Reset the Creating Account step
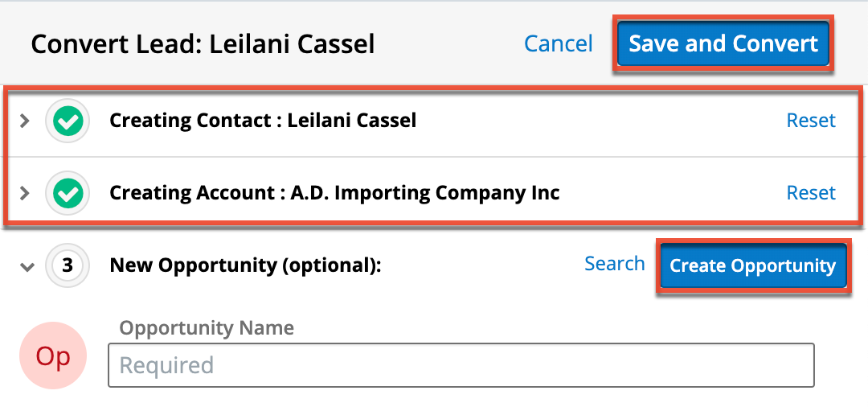The width and height of the screenshot is (868, 407). coord(810,193)
